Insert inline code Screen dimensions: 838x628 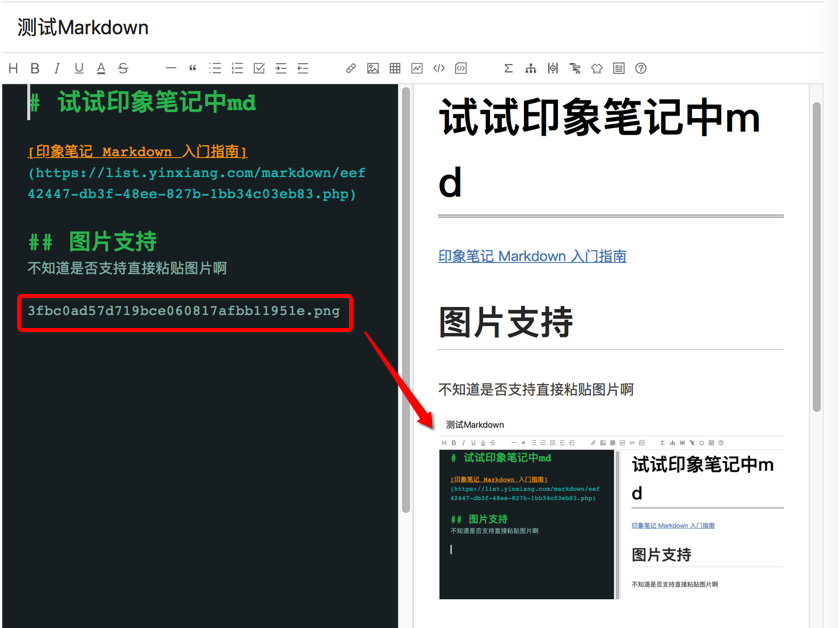pyautogui.click(x=439, y=68)
